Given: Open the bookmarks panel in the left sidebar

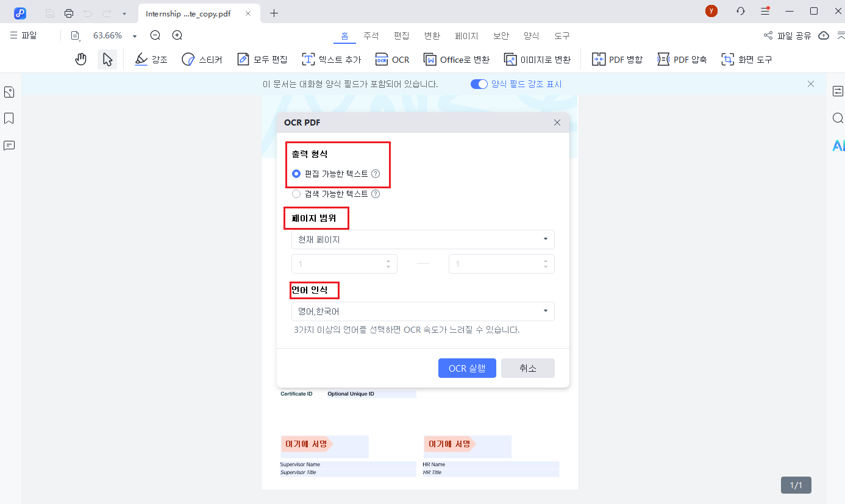Looking at the screenshot, I should coord(9,118).
